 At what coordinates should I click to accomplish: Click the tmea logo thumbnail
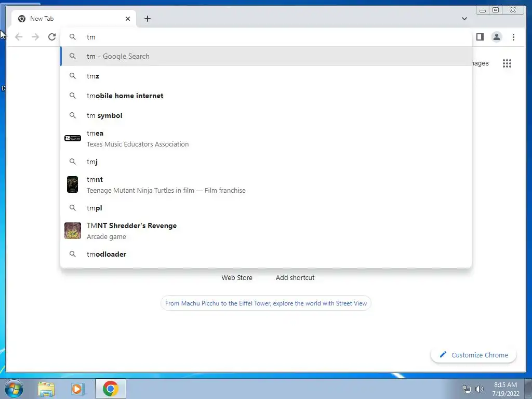coord(73,138)
